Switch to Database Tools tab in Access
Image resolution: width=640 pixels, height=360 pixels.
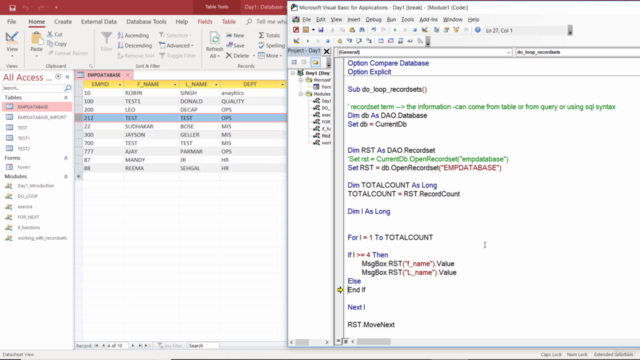(146, 22)
